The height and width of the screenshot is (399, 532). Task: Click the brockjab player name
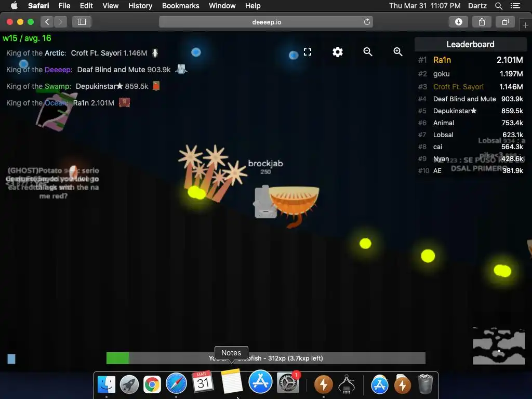(x=265, y=164)
